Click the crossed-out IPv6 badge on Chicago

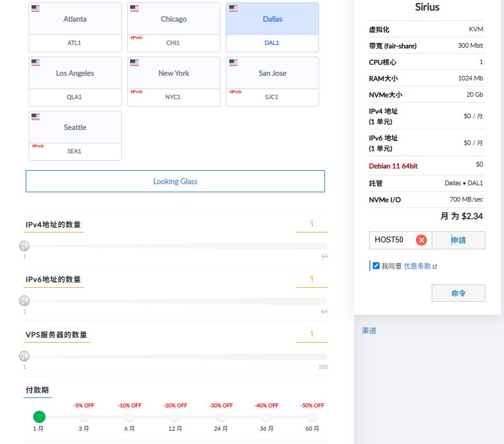tap(136, 37)
